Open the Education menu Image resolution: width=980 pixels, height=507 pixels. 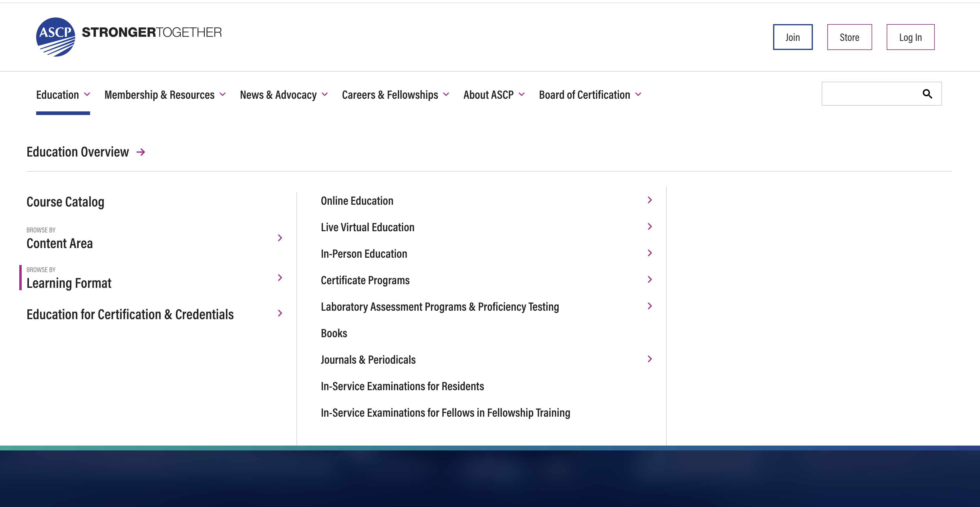point(58,95)
